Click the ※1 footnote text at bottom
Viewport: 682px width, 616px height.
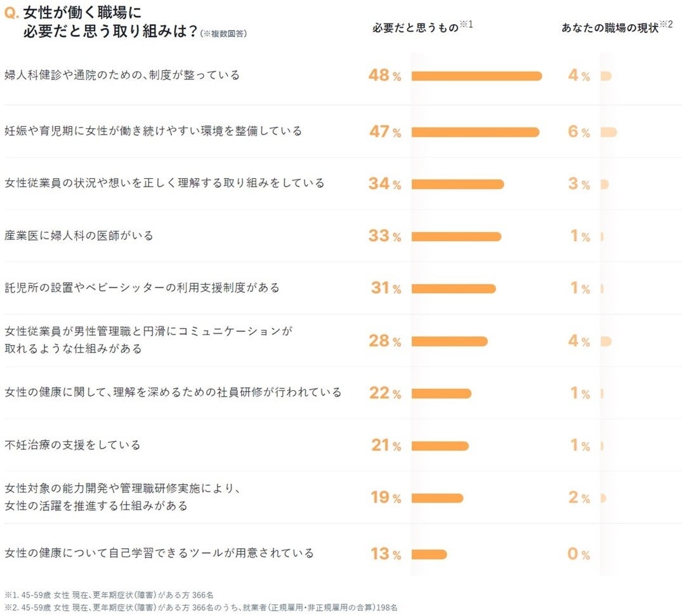[x=109, y=595]
